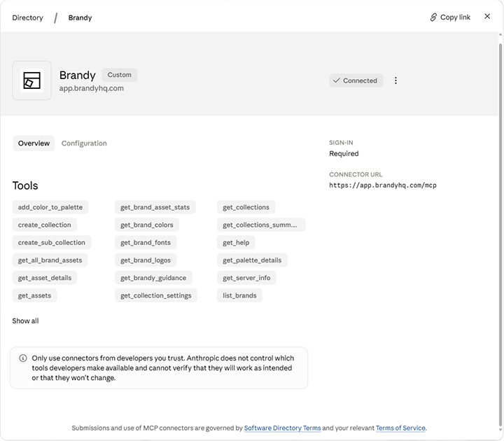Viewport: 504px width, 441px height.
Task: Copy link to this connector
Action: pyautogui.click(x=450, y=17)
